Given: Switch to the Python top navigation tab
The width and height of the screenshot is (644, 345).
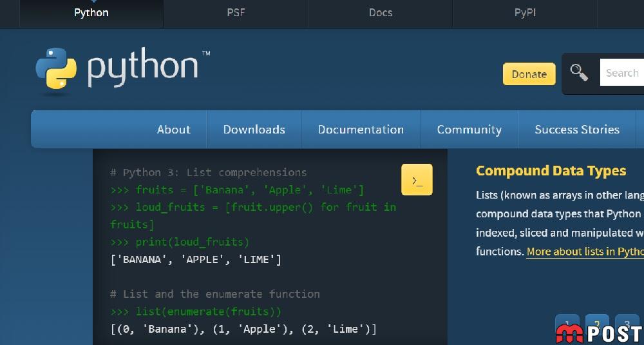Looking at the screenshot, I should coord(91,13).
